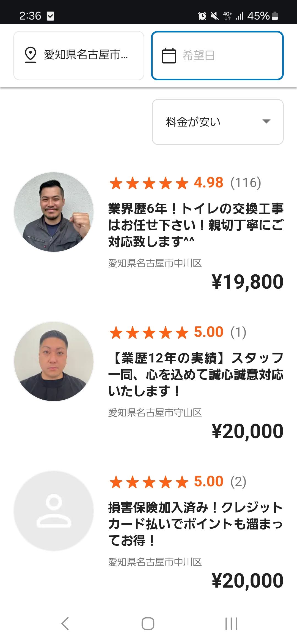
Task: Tap the Android recent apps icon
Action: pos(231,624)
